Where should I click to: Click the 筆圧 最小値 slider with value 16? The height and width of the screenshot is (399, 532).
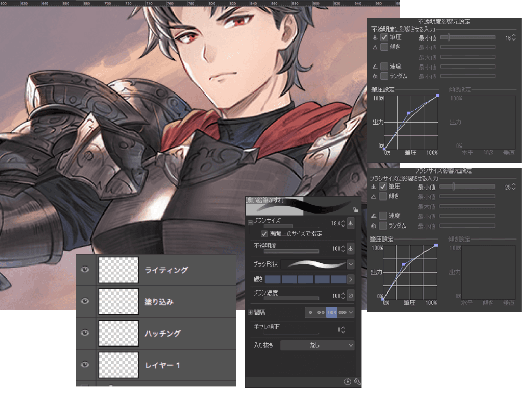tap(468, 37)
